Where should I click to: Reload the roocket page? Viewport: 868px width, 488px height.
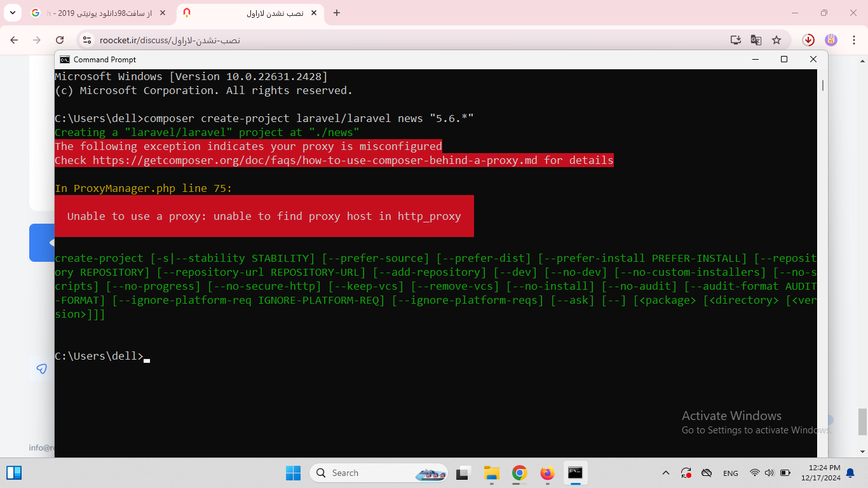point(60,40)
